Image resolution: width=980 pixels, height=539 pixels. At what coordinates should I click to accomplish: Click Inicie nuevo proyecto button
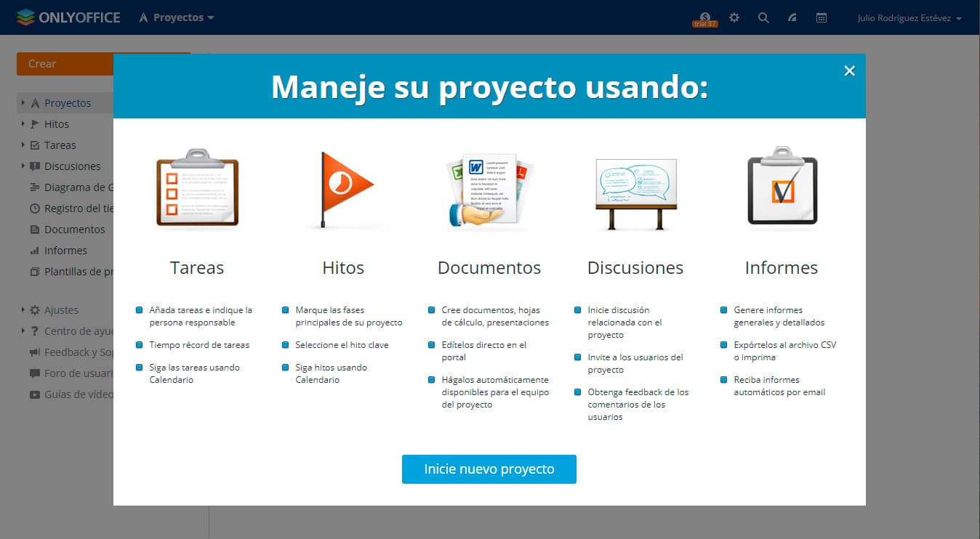[489, 469]
